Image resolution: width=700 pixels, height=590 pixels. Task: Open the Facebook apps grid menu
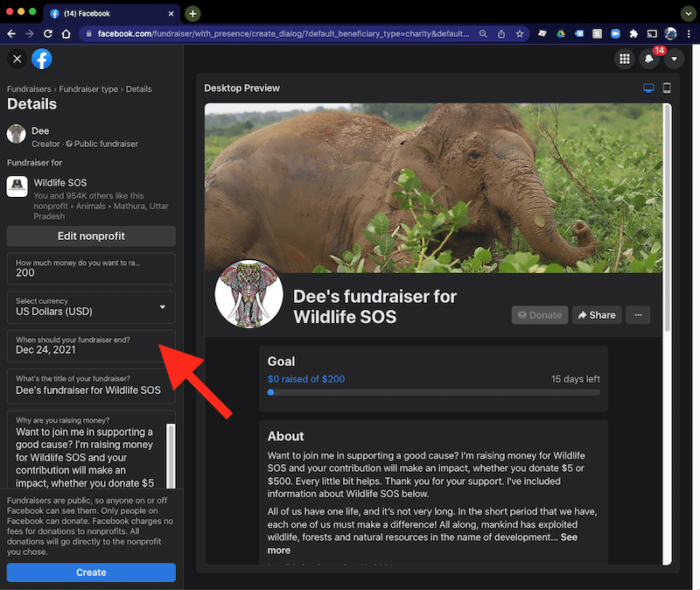click(624, 59)
